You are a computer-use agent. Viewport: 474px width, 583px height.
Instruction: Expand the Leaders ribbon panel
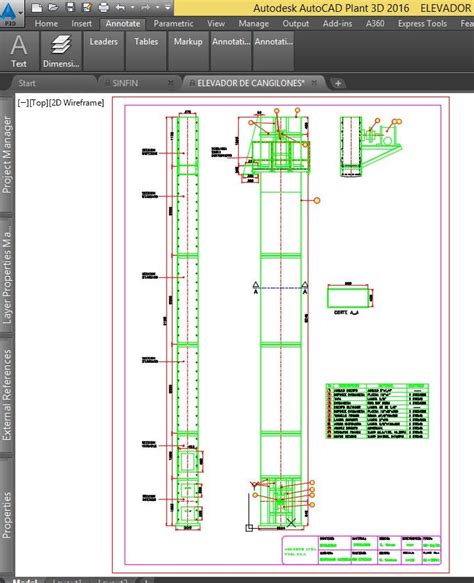[x=103, y=51]
